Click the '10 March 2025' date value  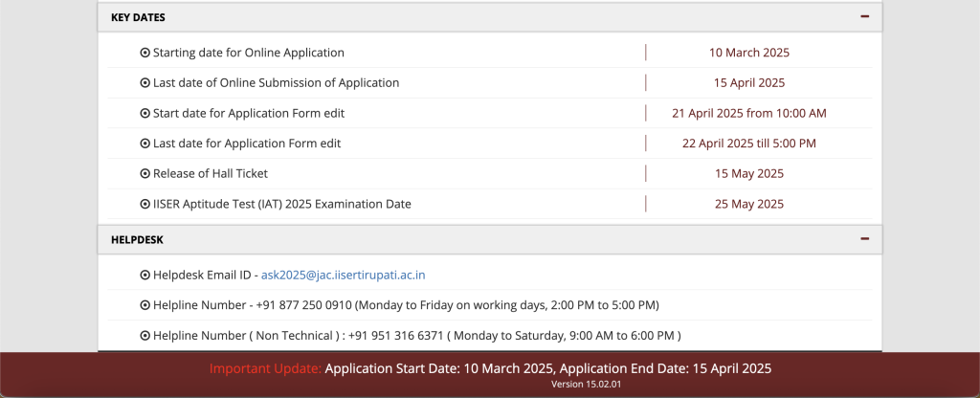(x=748, y=53)
